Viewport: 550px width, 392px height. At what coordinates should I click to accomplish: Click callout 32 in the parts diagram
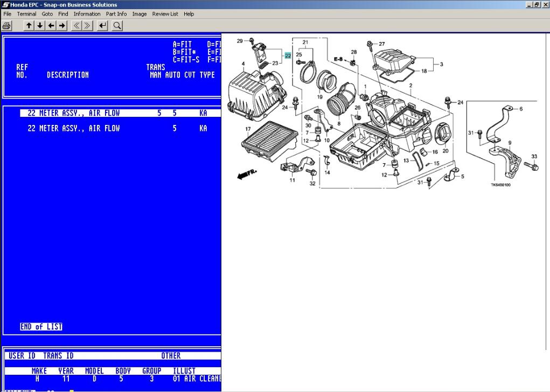[312, 184]
